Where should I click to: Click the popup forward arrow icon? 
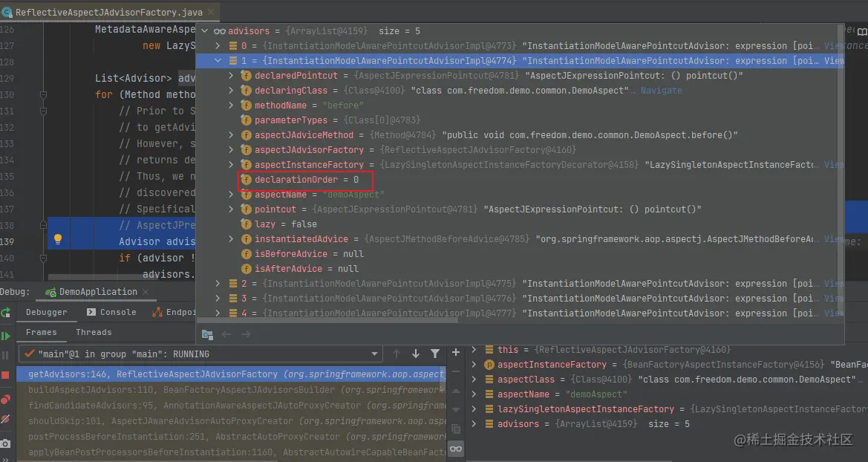tap(246, 334)
